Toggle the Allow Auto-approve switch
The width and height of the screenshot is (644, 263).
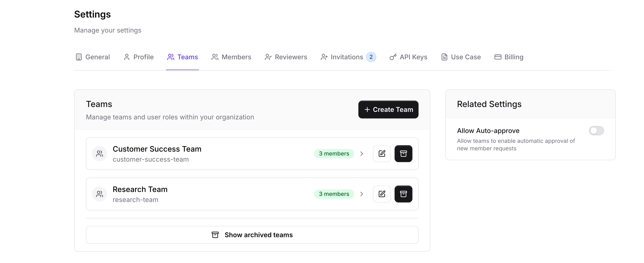[x=596, y=130]
